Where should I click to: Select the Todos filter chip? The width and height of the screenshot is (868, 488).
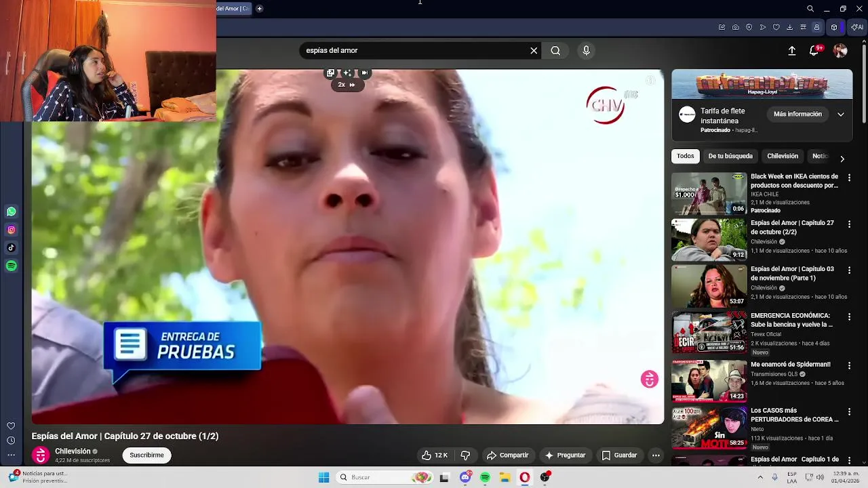[x=686, y=156]
